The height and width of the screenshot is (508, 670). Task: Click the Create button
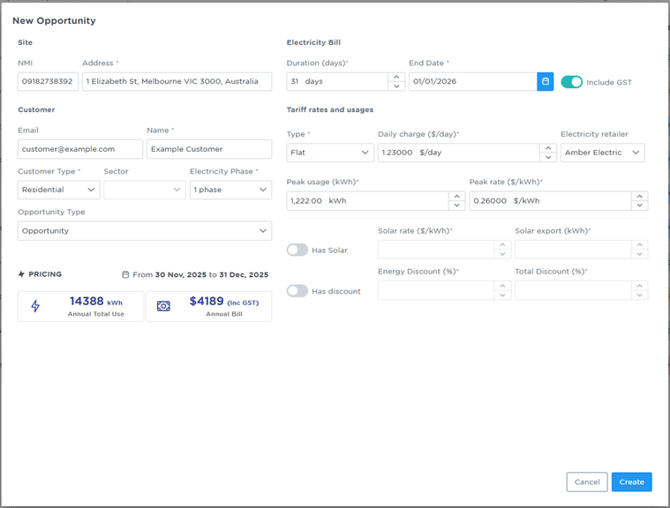pyautogui.click(x=631, y=482)
